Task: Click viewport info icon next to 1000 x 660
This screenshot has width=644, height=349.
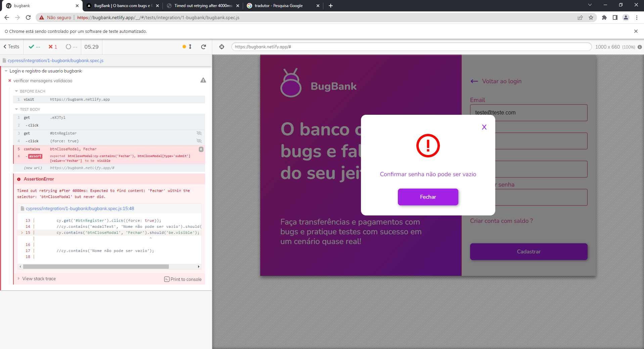Action: point(640,47)
